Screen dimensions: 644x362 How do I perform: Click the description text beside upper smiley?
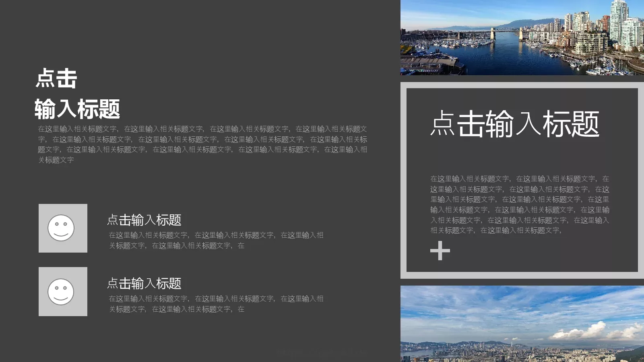tap(216, 240)
